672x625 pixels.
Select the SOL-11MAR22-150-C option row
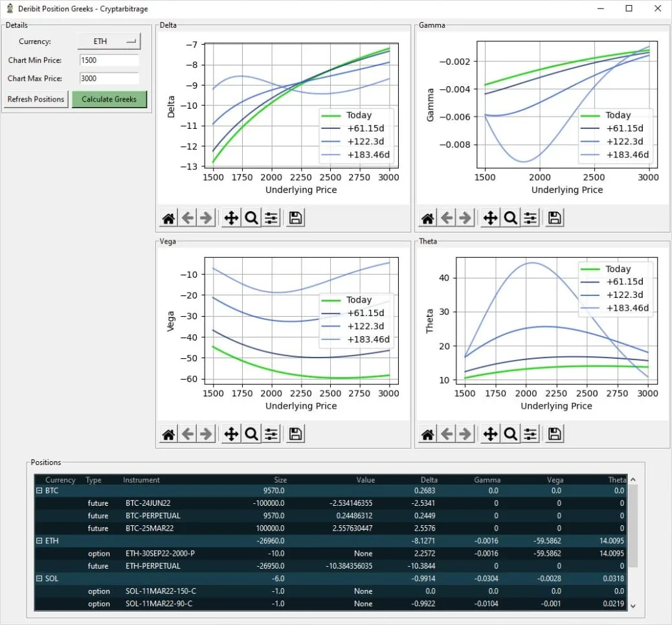pos(330,591)
